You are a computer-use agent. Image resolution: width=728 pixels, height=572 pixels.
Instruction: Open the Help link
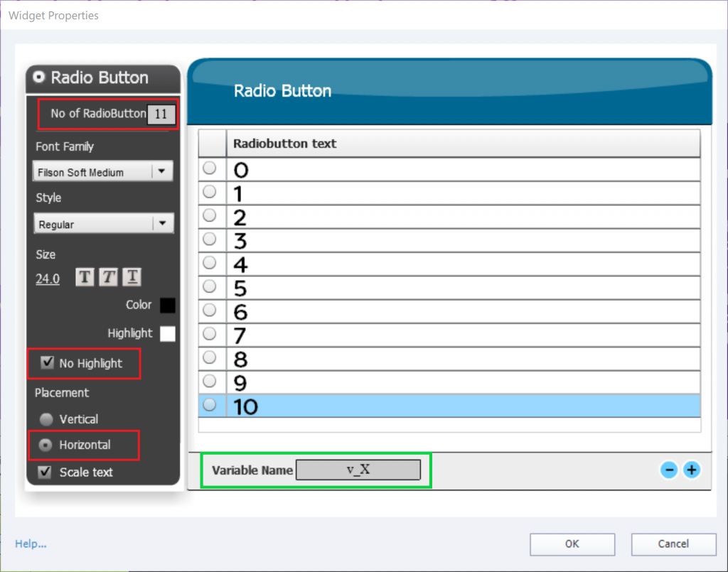[x=31, y=544]
